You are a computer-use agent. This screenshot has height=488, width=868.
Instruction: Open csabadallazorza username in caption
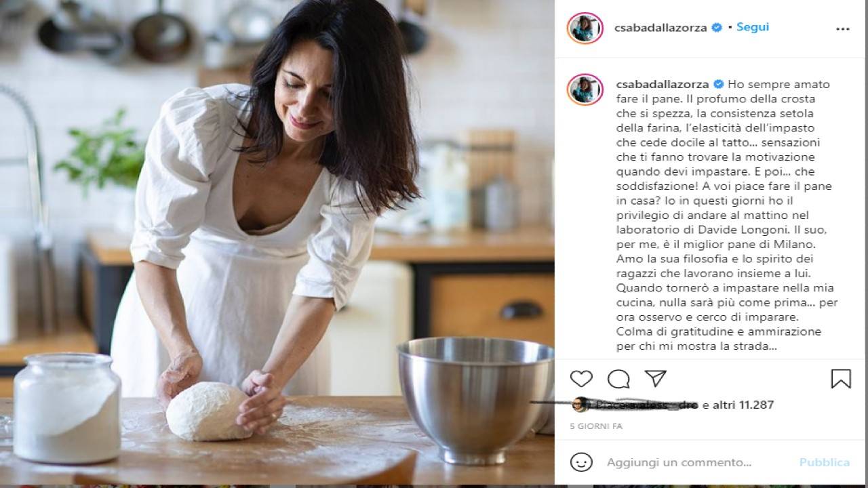tap(662, 85)
